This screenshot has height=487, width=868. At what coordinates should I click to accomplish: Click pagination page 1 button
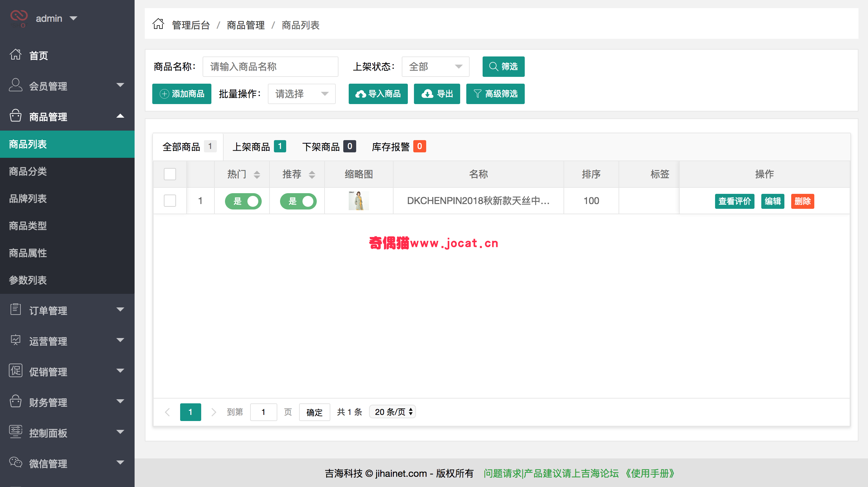coord(190,412)
